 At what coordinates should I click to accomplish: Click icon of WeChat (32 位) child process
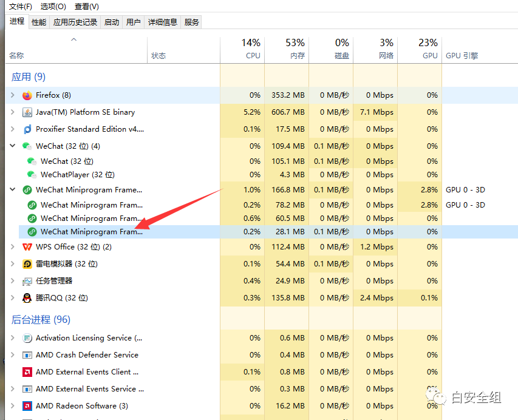pos(32,161)
